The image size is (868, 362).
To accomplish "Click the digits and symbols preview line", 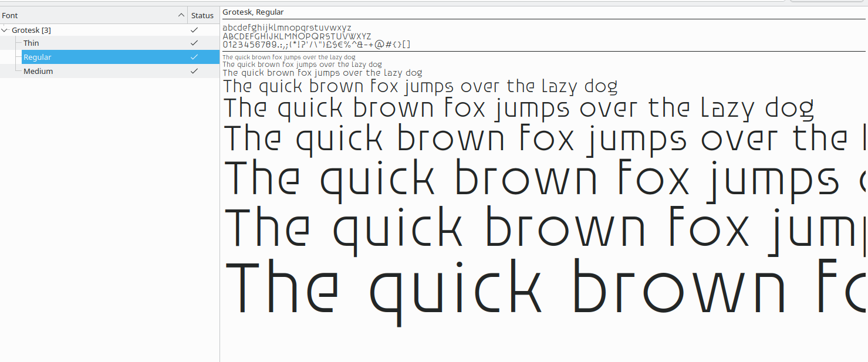I will tap(316, 45).
